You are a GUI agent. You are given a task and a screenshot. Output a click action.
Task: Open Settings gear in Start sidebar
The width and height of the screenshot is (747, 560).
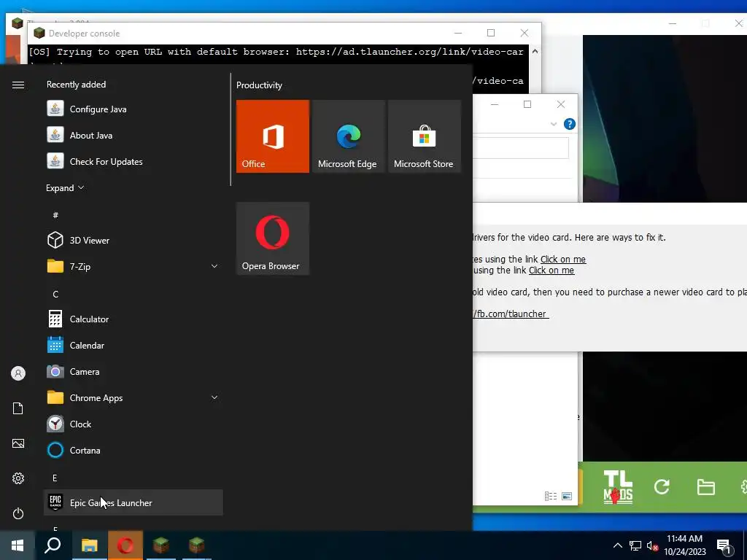pos(18,478)
